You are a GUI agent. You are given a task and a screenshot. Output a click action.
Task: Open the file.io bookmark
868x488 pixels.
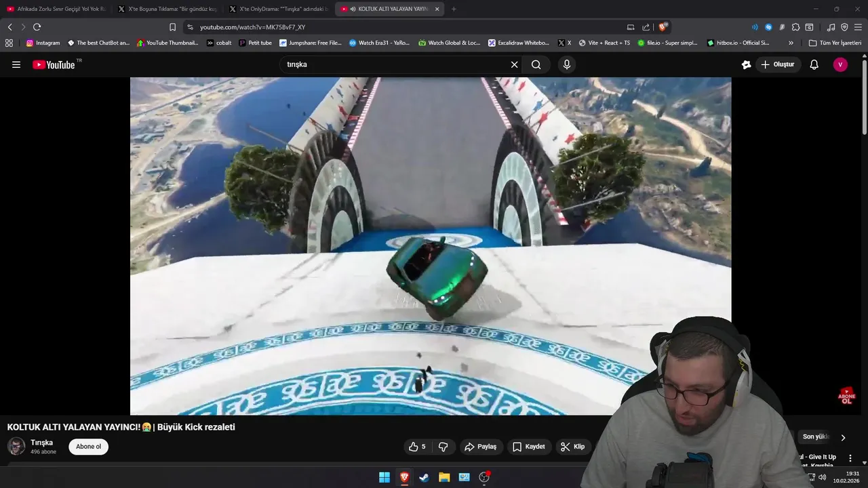[x=667, y=43]
